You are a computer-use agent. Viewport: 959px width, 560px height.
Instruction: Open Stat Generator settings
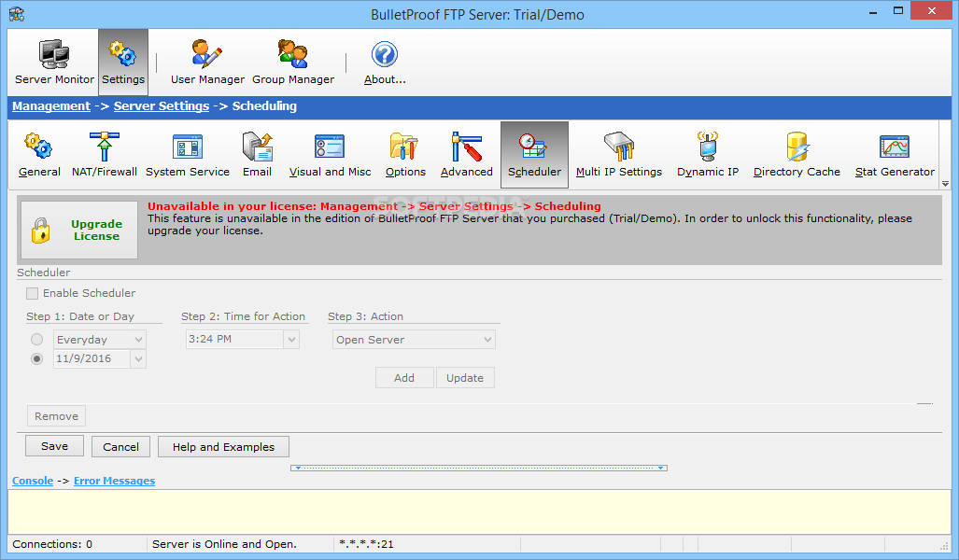coord(895,155)
